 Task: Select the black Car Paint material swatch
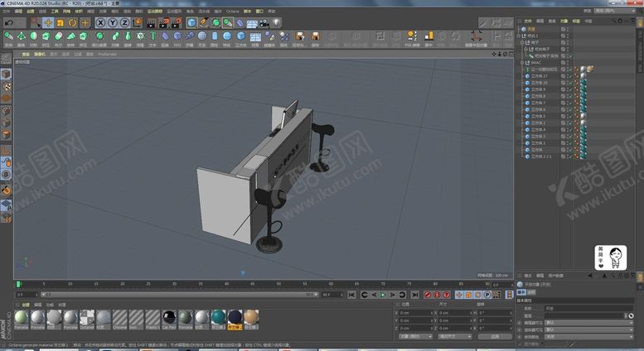click(x=169, y=318)
